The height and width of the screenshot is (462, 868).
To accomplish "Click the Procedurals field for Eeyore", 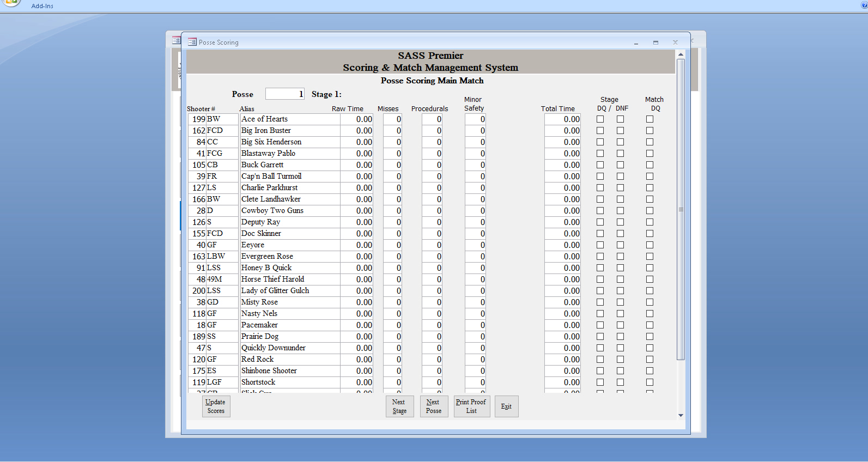I will click(432, 245).
